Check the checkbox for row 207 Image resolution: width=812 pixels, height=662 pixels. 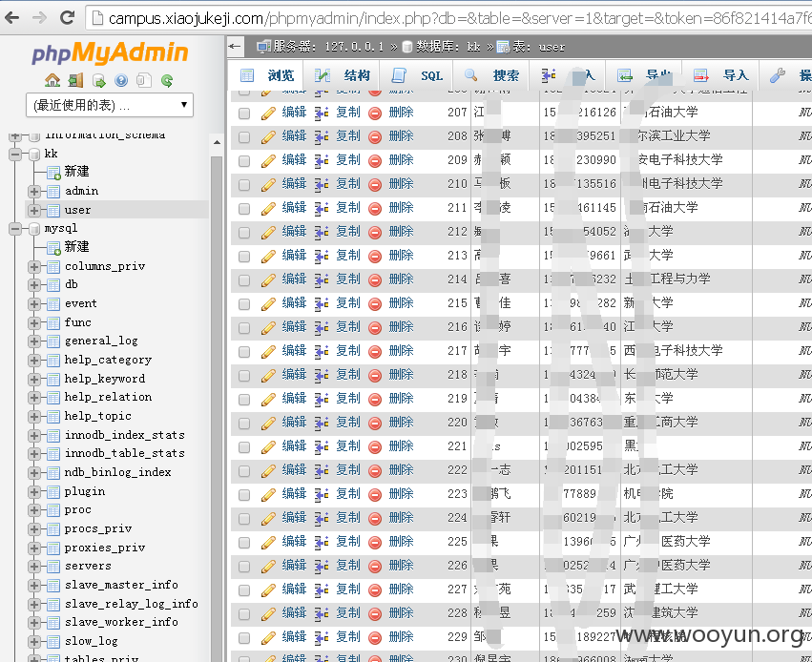(244, 113)
